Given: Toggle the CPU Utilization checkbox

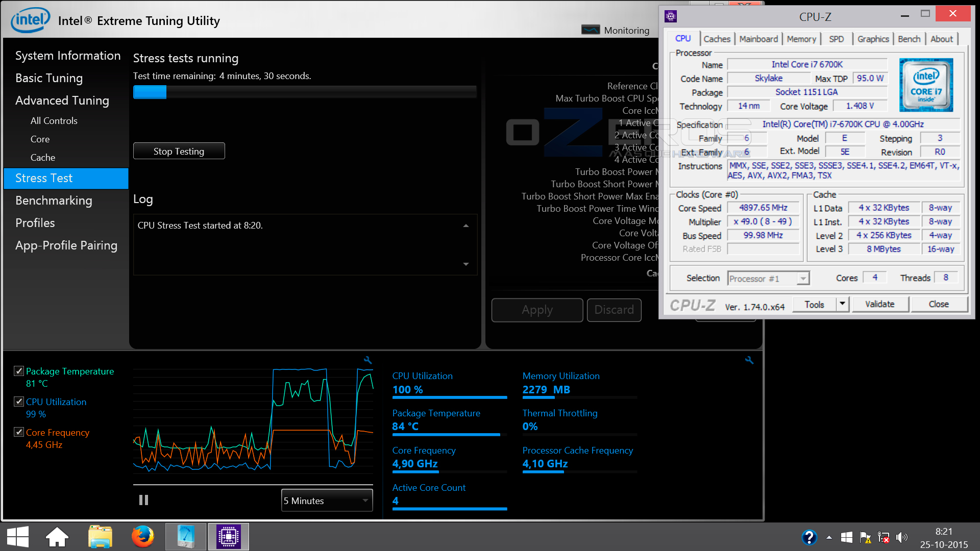Looking at the screenshot, I should point(19,402).
